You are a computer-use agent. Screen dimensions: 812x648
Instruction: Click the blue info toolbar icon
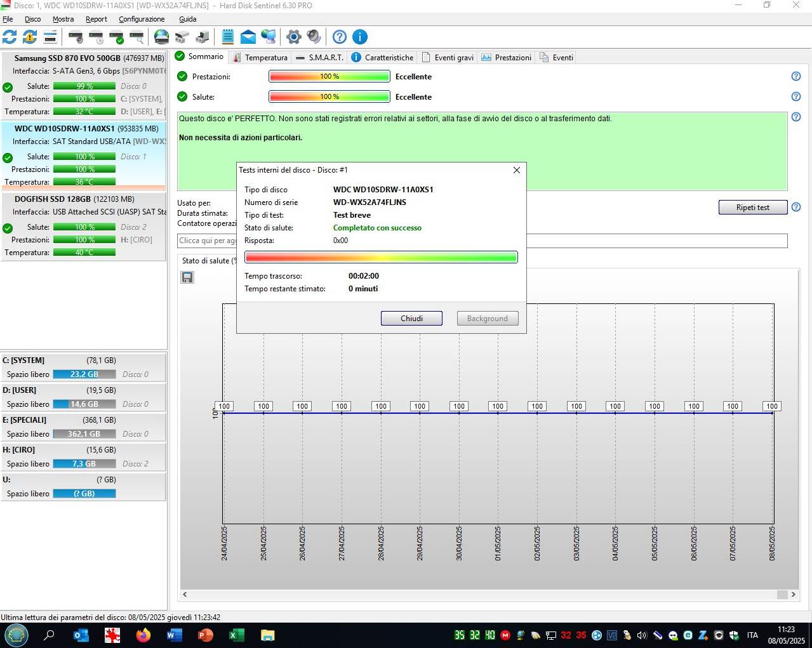point(360,37)
